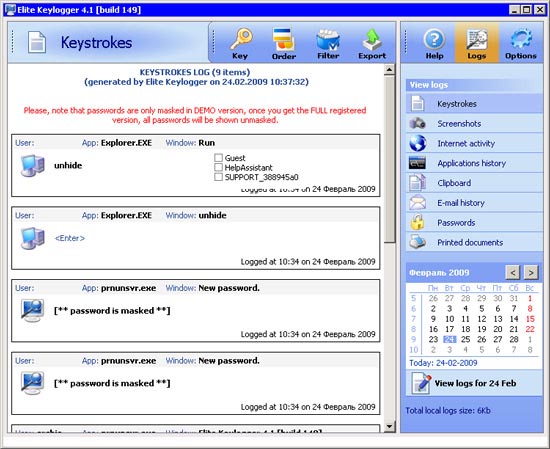This screenshot has width=550, height=449.
Task: Click the Printed documents printer icon
Action: [x=417, y=242]
